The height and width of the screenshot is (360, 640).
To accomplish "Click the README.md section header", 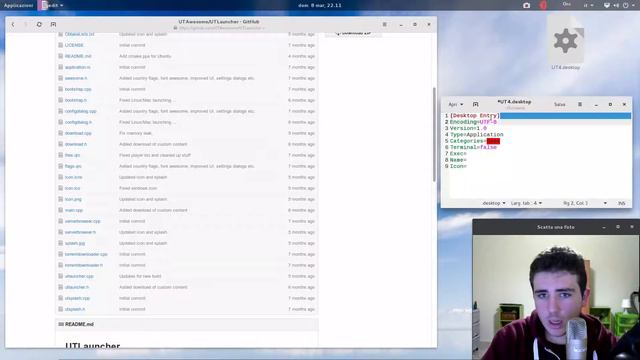I will tap(187, 324).
